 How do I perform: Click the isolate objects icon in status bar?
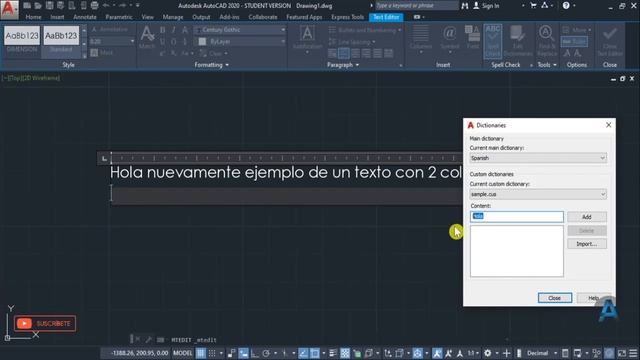[596, 353]
